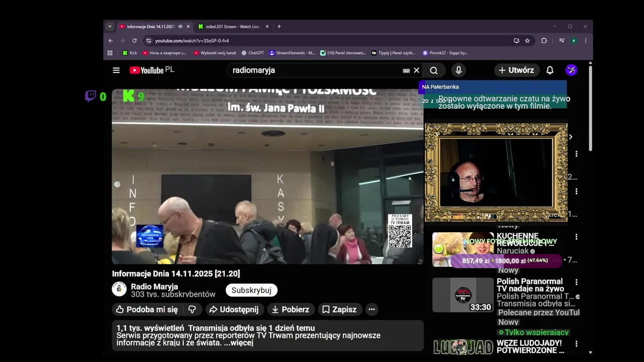644x362 pixels.
Task: Open the Wyświetl swój kanał bookmark
Action: (x=215, y=53)
